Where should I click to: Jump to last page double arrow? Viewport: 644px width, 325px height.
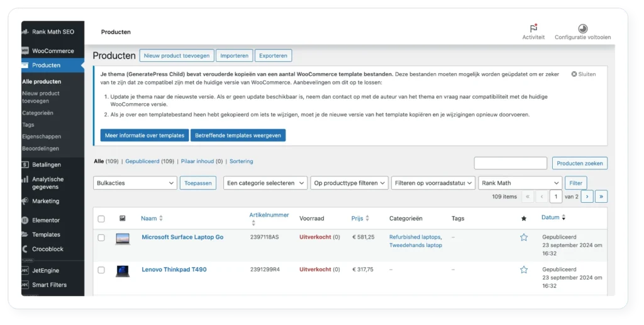(x=601, y=197)
